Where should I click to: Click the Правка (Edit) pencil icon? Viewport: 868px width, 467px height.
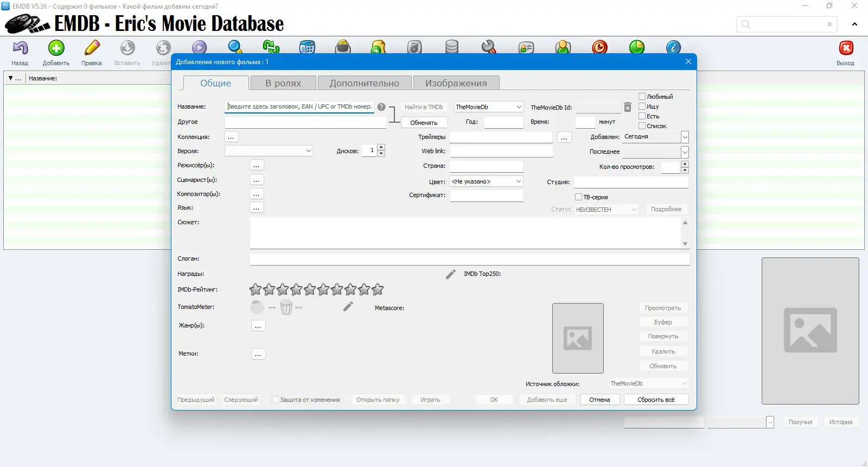pyautogui.click(x=92, y=49)
